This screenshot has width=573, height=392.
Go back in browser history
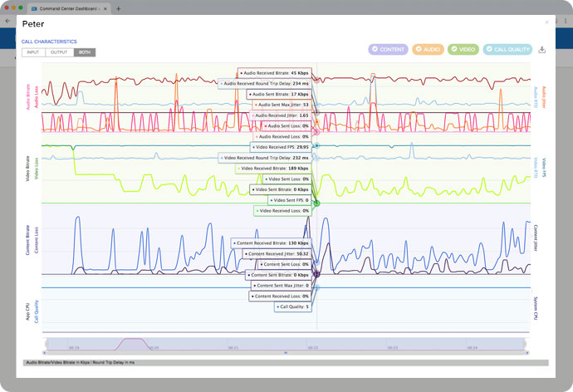point(7,21)
